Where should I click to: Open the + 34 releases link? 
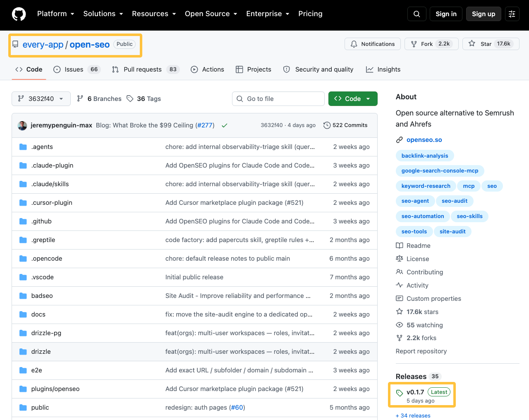pyautogui.click(x=413, y=415)
